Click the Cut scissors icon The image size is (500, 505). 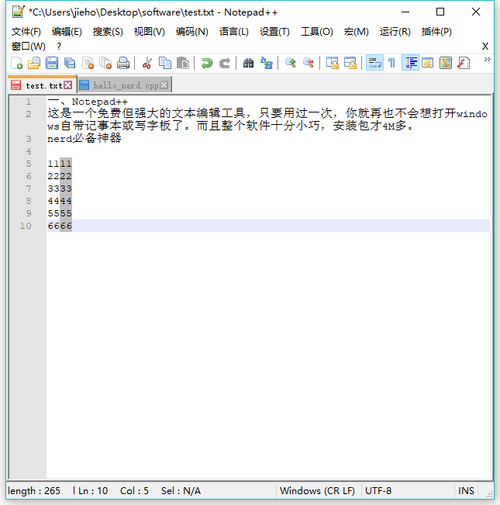147,63
